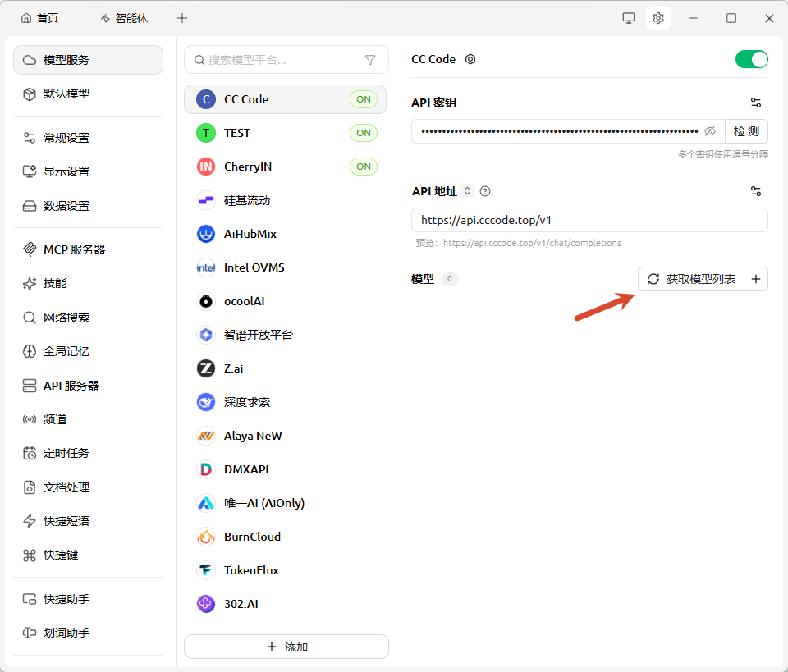The height and width of the screenshot is (672, 788).
Task: Select the Intel OVMS provider
Action: click(286, 267)
